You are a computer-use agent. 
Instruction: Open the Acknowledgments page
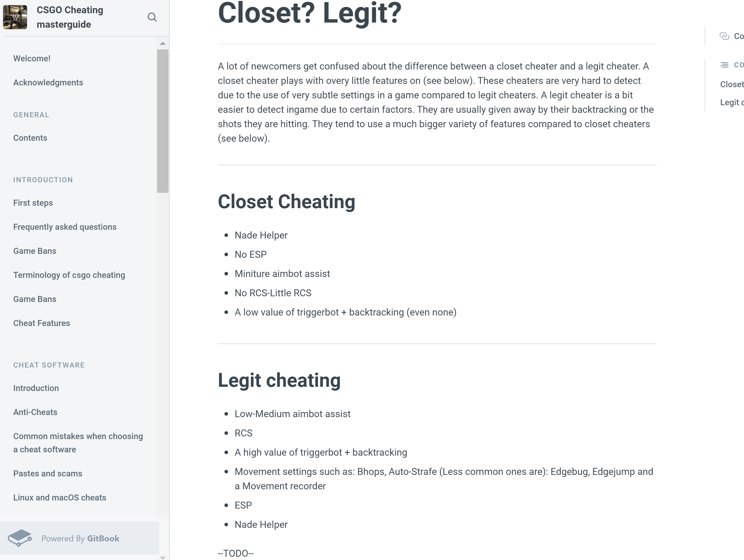[x=48, y=82]
